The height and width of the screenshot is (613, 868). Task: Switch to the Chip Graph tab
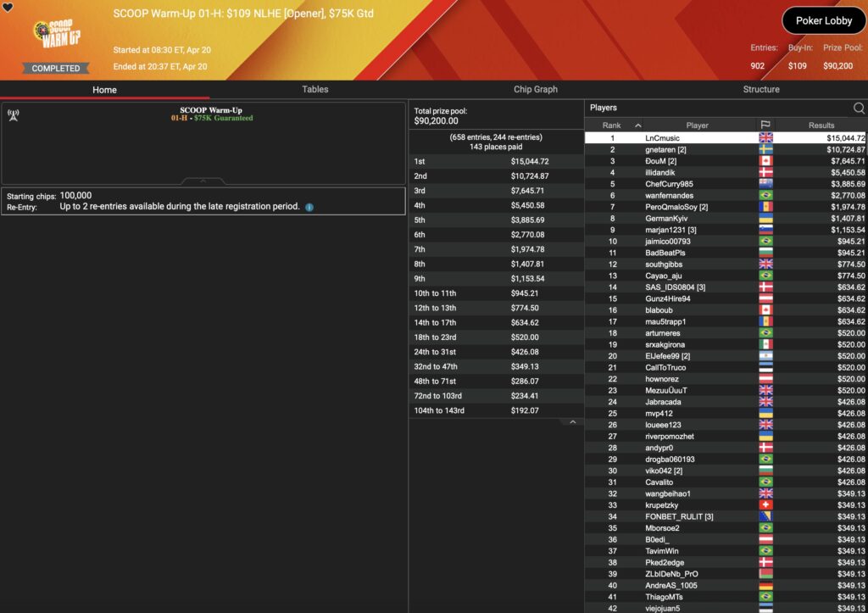[536, 89]
